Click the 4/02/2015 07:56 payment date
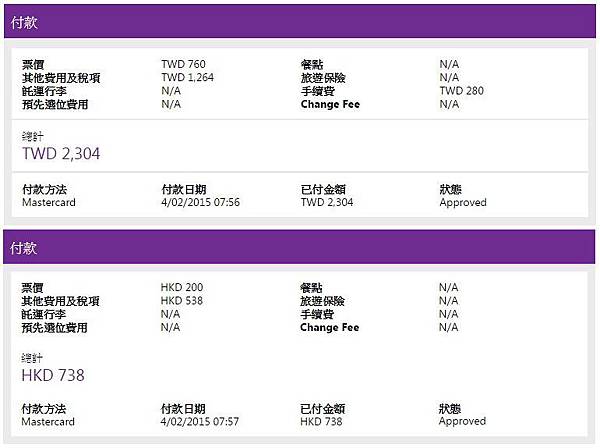Viewport: 600px width, 448px height. [200, 202]
